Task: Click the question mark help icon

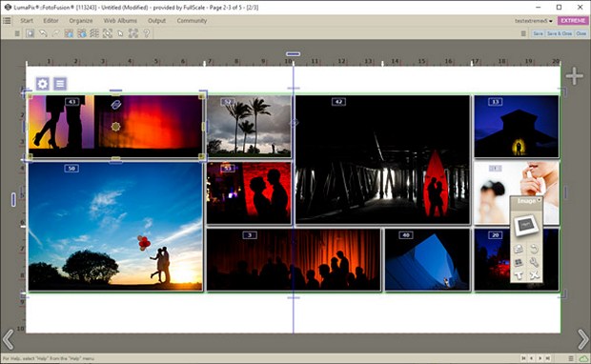Action: click(x=146, y=33)
